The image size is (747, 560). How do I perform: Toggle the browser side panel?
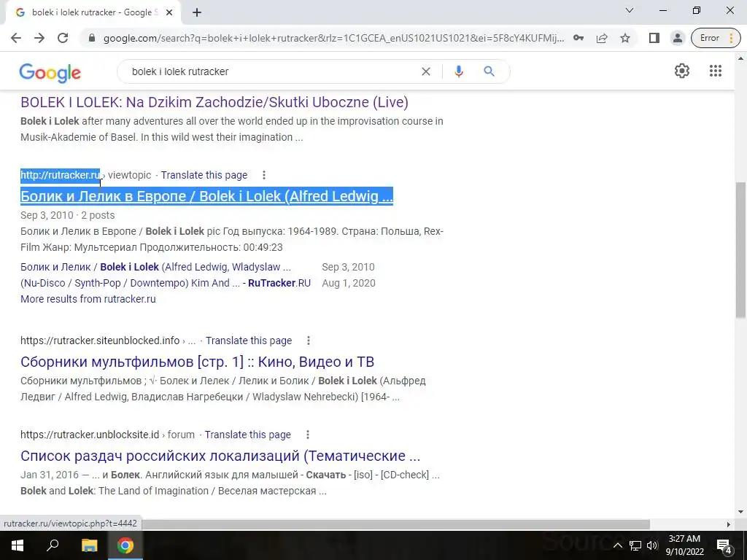654,38
